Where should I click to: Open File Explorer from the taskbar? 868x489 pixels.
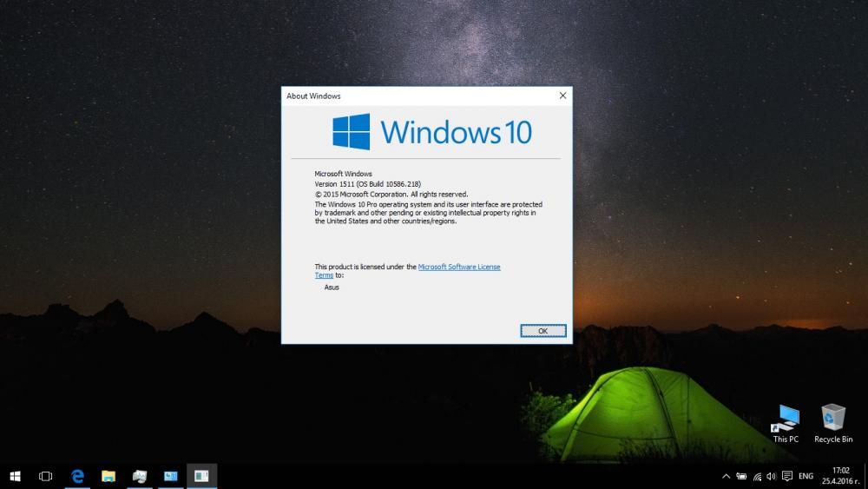point(108,476)
